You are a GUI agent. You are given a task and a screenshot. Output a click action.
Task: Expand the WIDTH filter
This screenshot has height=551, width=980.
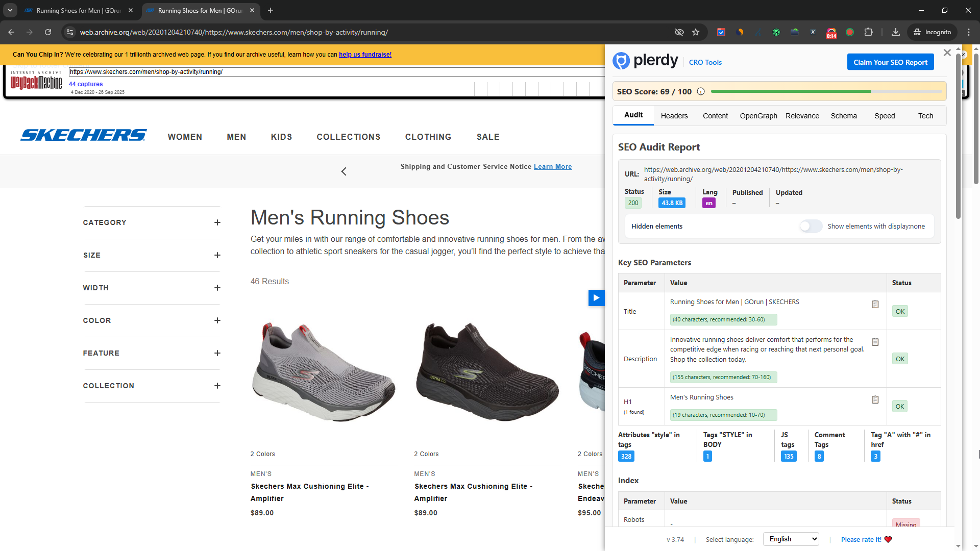point(217,288)
